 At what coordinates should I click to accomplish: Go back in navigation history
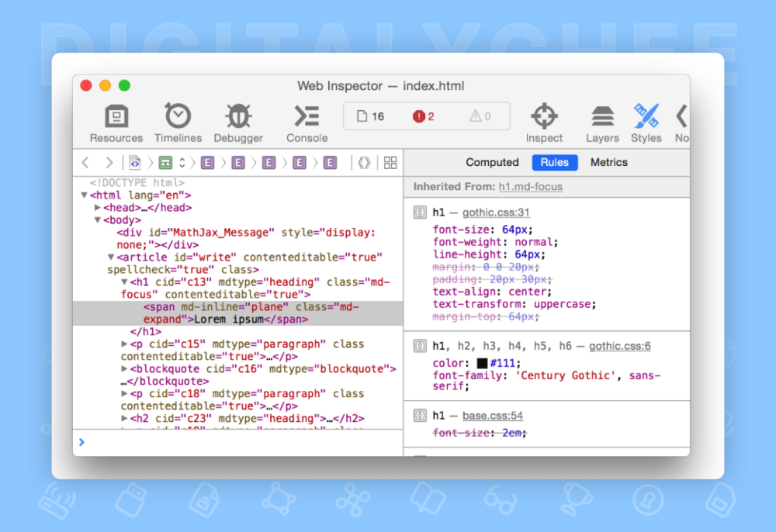tap(85, 162)
